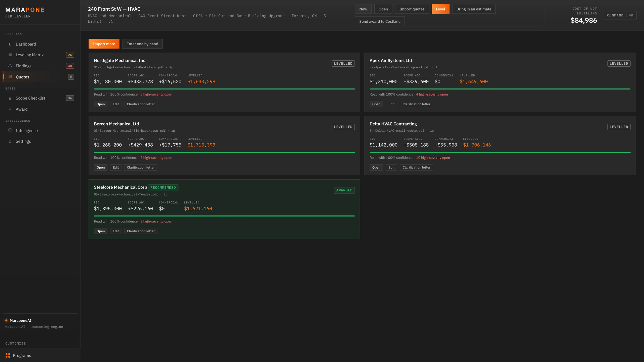The height and width of the screenshot is (362, 644).
Task: Click the Quotes sidebar icon
Action: [x=10, y=77]
